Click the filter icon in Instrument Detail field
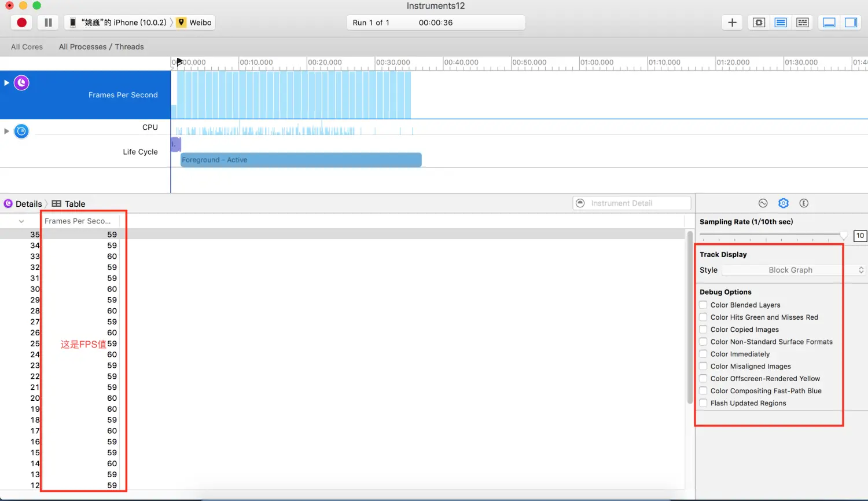 click(x=580, y=203)
